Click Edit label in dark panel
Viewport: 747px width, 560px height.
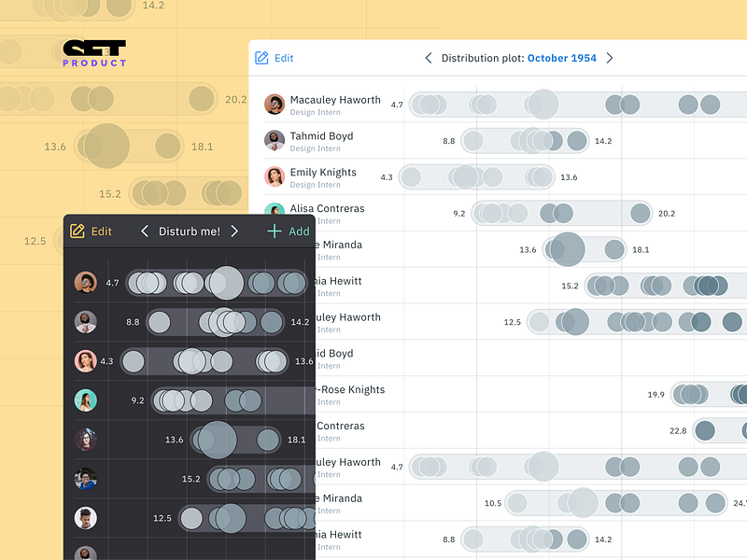102,231
